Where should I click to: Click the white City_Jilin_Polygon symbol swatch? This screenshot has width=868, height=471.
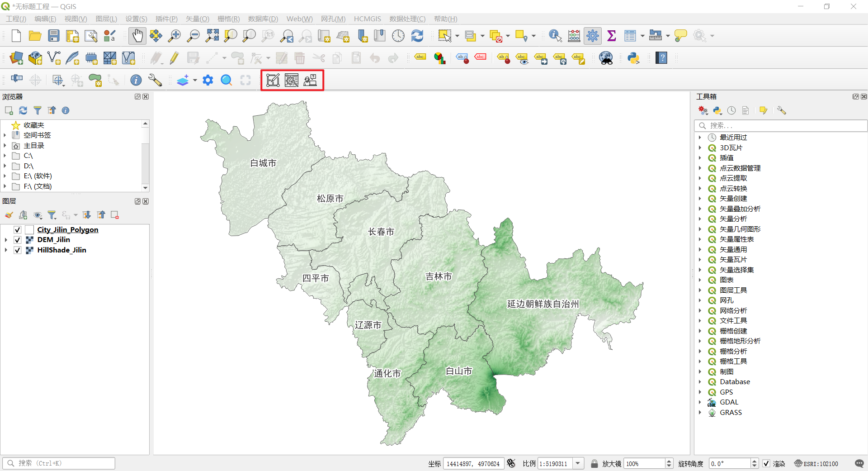(x=29, y=230)
